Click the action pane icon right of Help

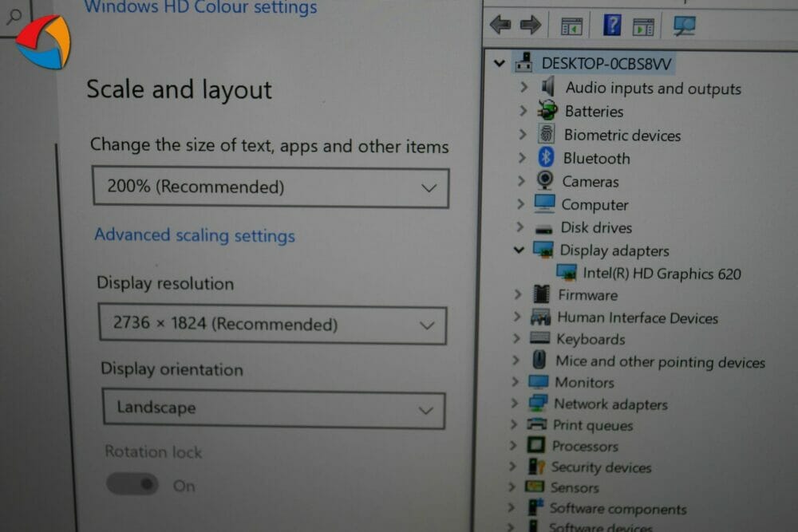tap(643, 26)
